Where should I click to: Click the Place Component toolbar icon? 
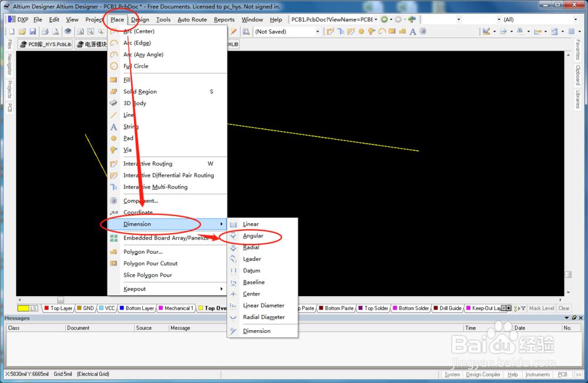tap(423, 32)
